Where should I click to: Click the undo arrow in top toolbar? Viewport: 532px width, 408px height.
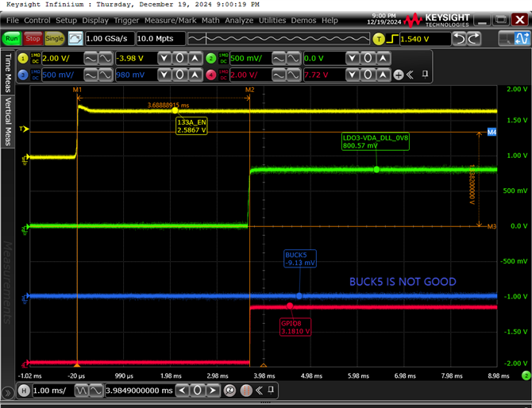pos(460,39)
